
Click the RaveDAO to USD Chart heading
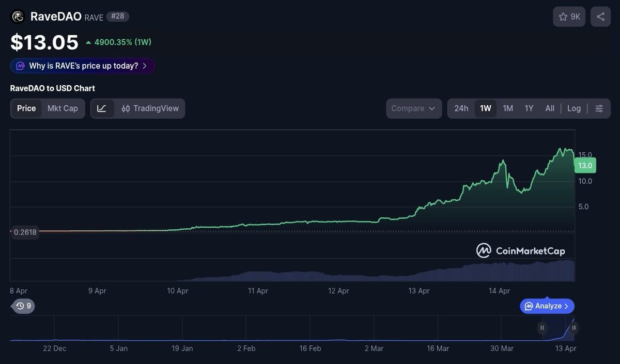click(53, 88)
